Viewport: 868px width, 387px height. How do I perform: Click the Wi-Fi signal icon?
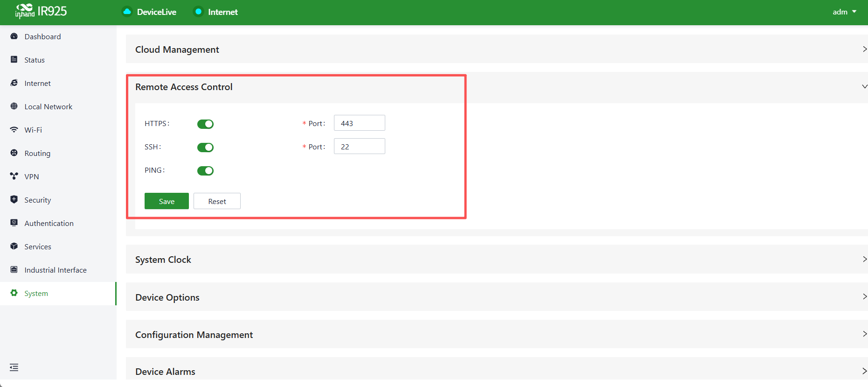[x=14, y=130]
